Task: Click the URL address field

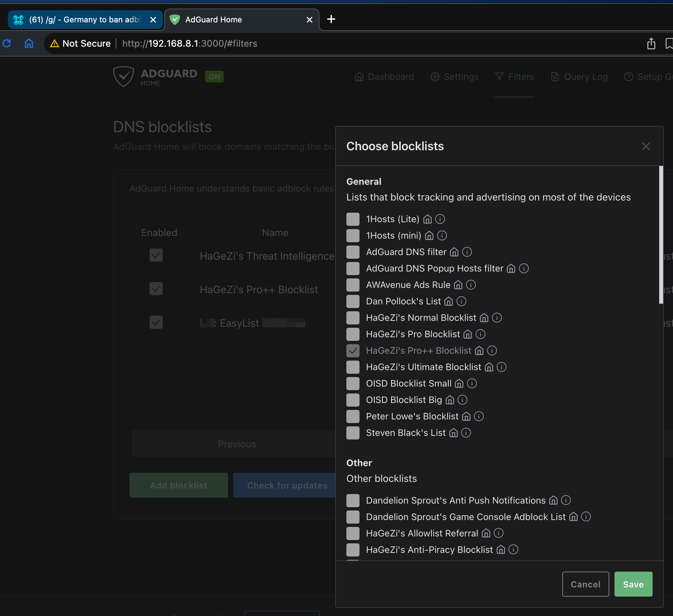Action: coord(190,44)
